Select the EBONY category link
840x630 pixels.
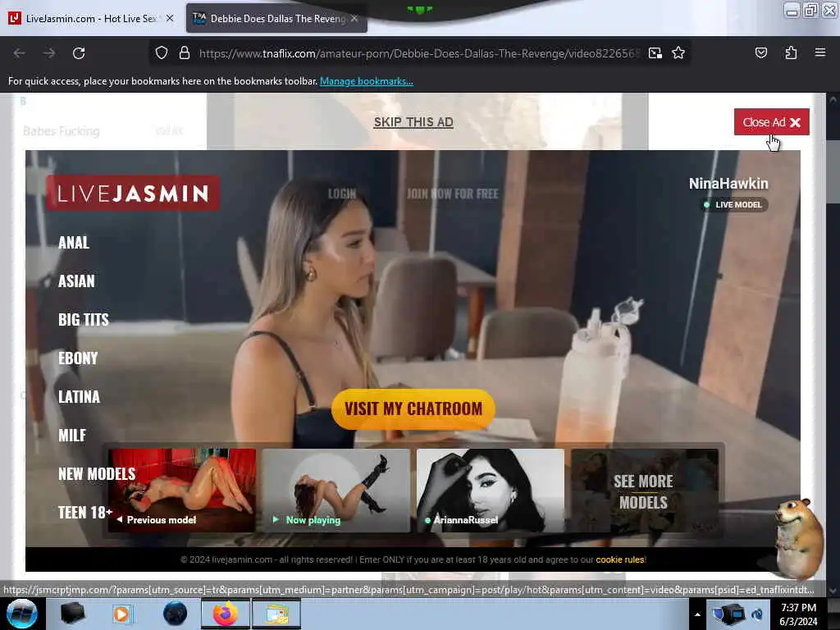(78, 358)
